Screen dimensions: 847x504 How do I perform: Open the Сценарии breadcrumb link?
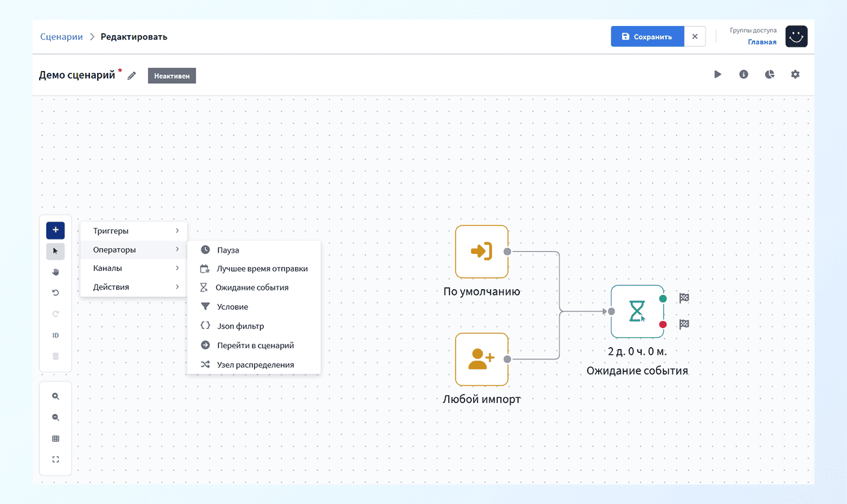61,36
